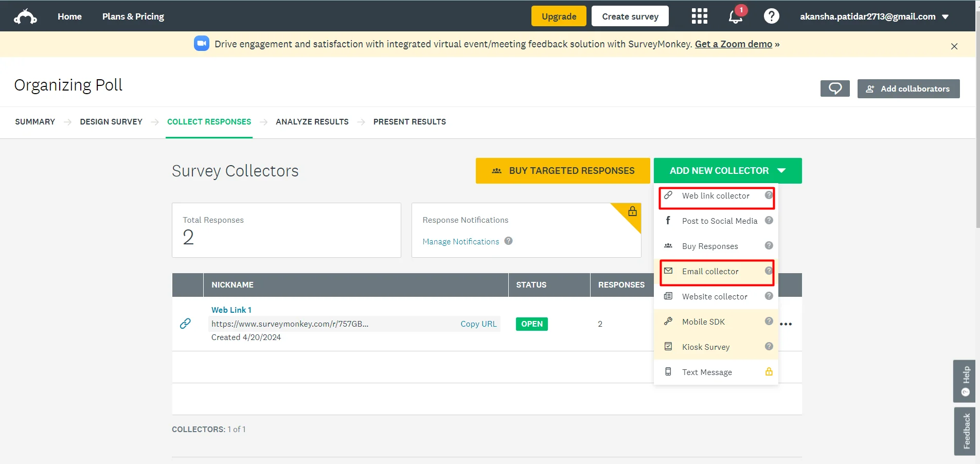Click help icon beside Mobile SDK
The image size is (980, 464).
769,321
